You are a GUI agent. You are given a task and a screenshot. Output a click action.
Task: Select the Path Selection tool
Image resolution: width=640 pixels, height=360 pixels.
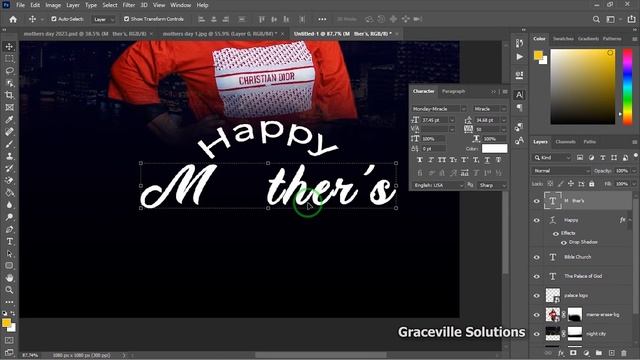[9, 253]
